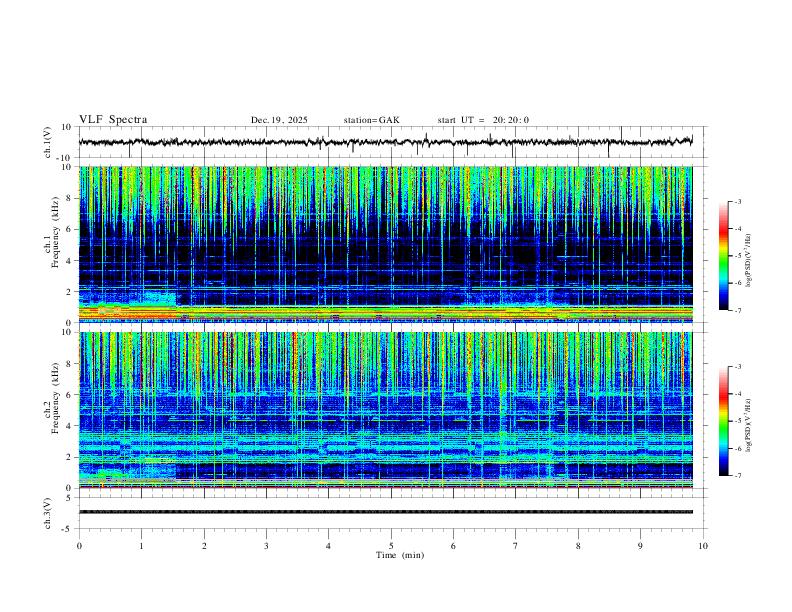Click time axis tick label "3"
Viewport: 792px width, 612px height.
(266, 546)
